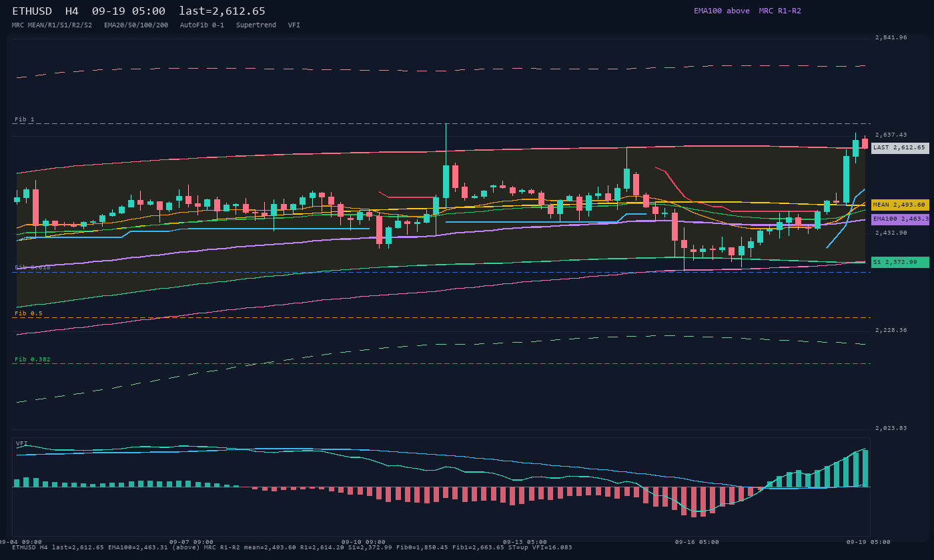Image resolution: width=934 pixels, height=560 pixels.
Task: Click the last=2,612.65 value in the title
Action: (222, 11)
